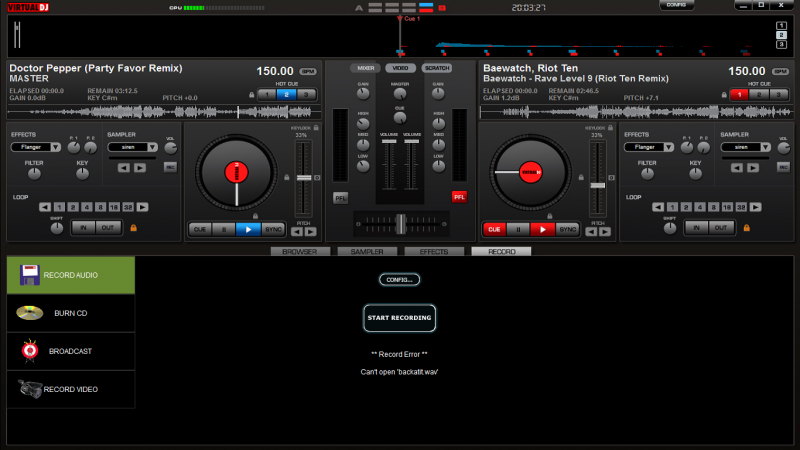Image resolution: width=800 pixels, height=450 pixels.
Task: Click right channel volume fader
Action: 412,141
